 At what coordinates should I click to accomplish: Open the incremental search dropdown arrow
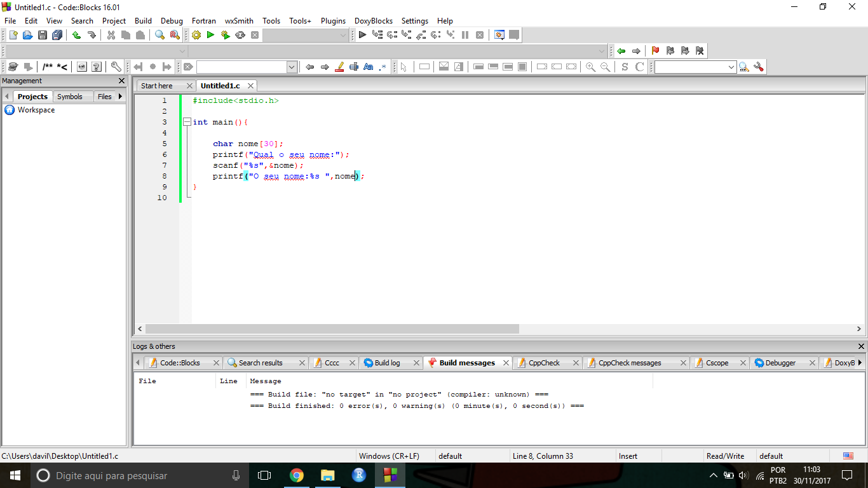[292, 67]
